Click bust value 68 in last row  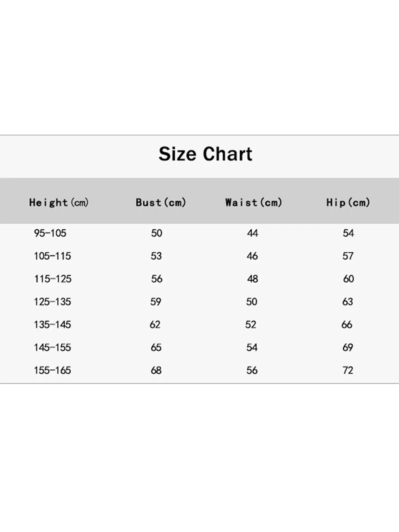pos(156,371)
